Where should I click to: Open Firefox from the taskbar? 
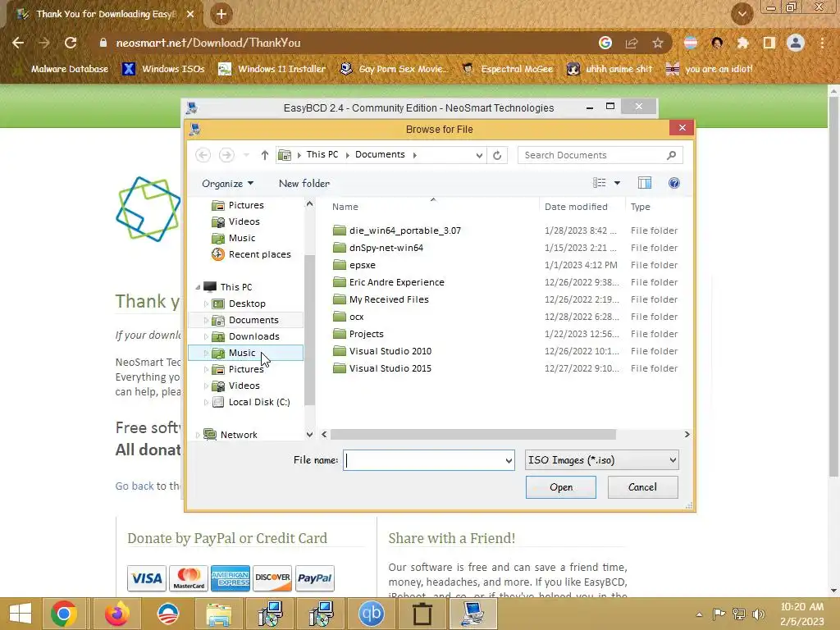point(116,614)
